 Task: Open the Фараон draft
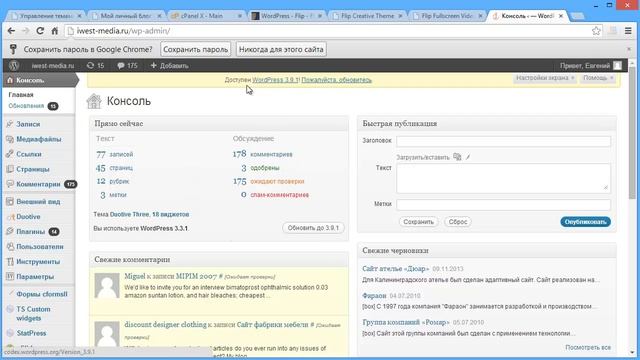click(374, 296)
